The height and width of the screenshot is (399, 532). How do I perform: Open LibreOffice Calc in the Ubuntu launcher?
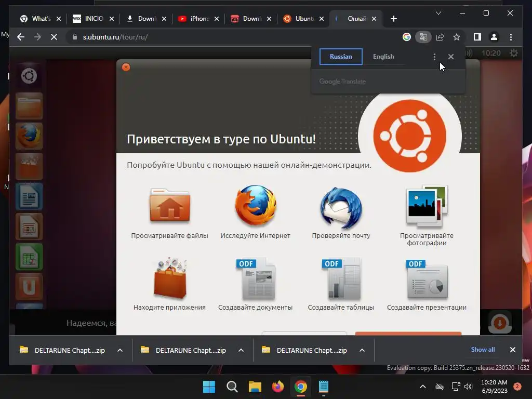click(29, 257)
